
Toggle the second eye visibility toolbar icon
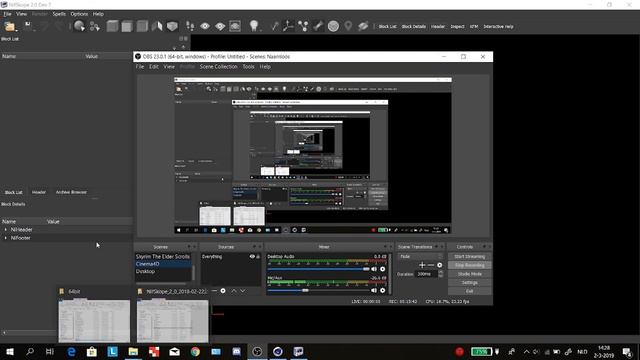click(220, 27)
